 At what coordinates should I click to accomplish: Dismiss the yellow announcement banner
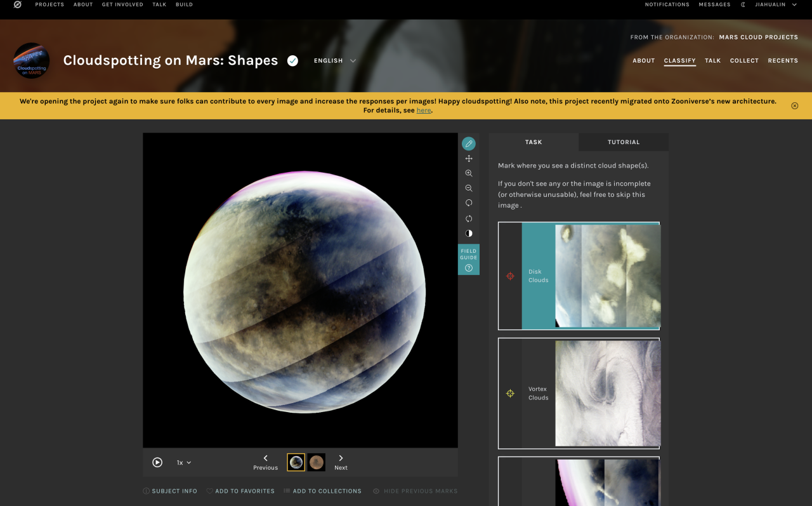pos(795,106)
